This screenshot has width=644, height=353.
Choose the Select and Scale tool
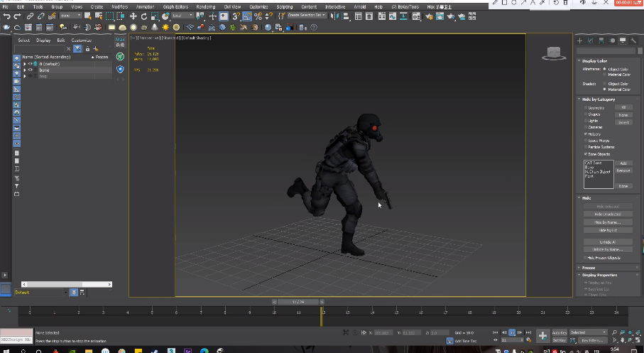click(x=154, y=16)
